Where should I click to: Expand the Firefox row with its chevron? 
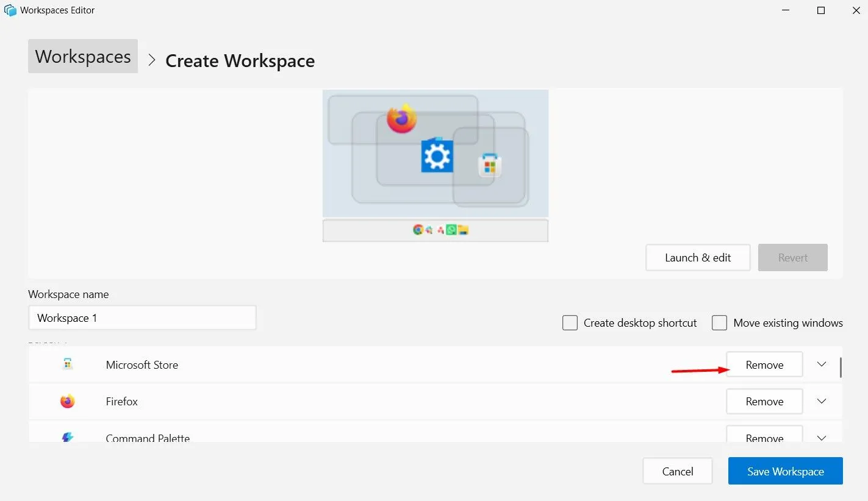[821, 401]
